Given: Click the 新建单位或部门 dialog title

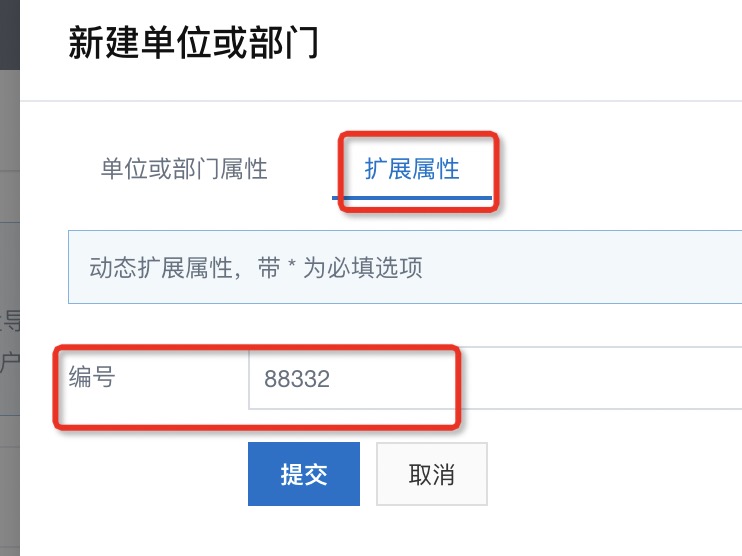Looking at the screenshot, I should tap(193, 45).
